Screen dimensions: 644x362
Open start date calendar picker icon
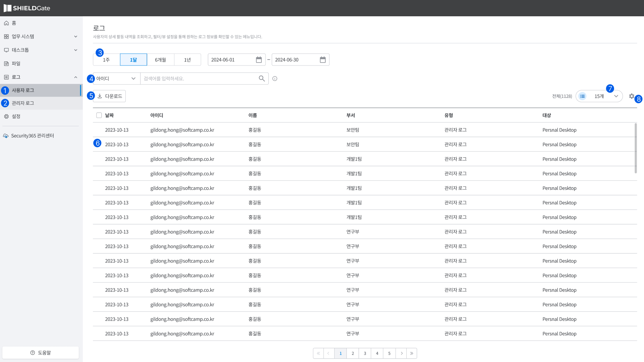point(259,60)
